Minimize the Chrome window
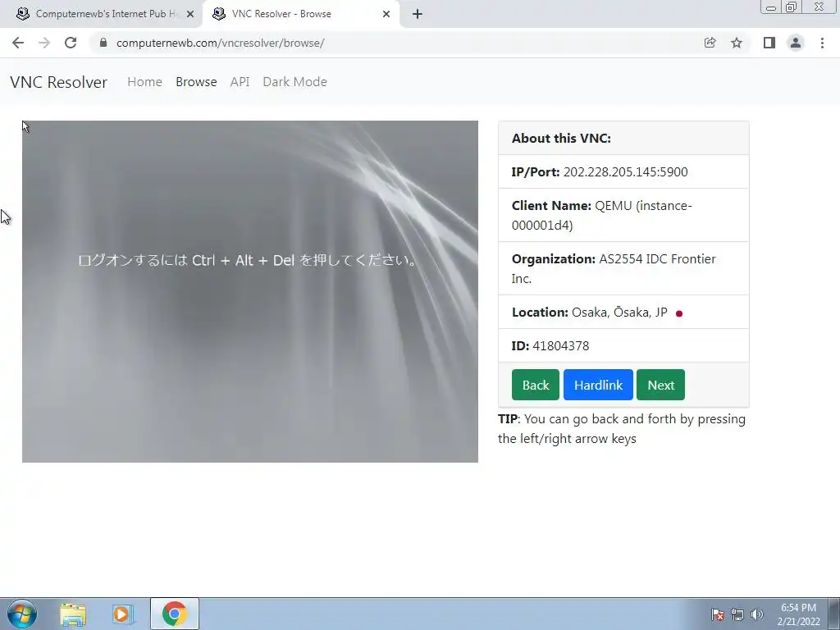 click(x=771, y=7)
